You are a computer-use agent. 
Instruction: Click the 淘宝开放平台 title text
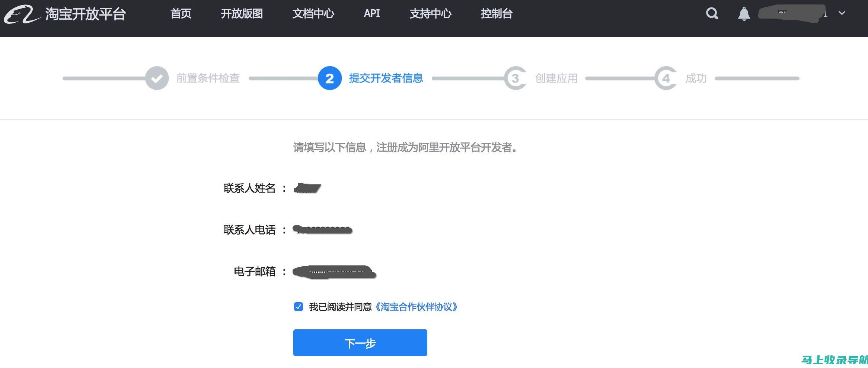point(86,14)
